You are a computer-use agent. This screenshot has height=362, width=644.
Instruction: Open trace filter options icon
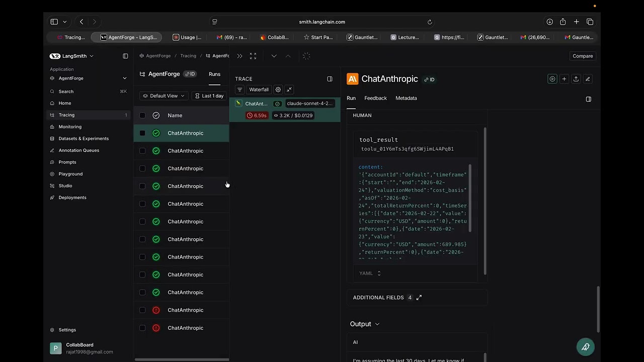(x=239, y=89)
